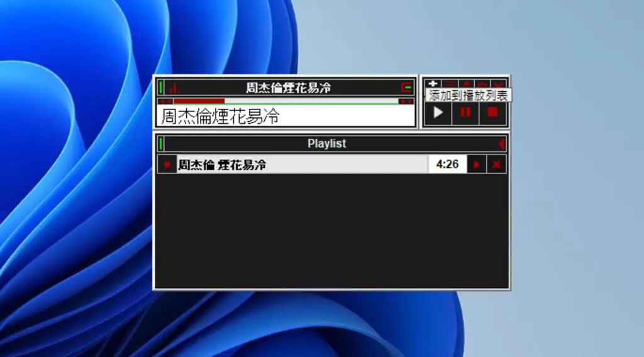
Task: Remove 周杰倫 煙花易冷 with the red X
Action: 496,165
